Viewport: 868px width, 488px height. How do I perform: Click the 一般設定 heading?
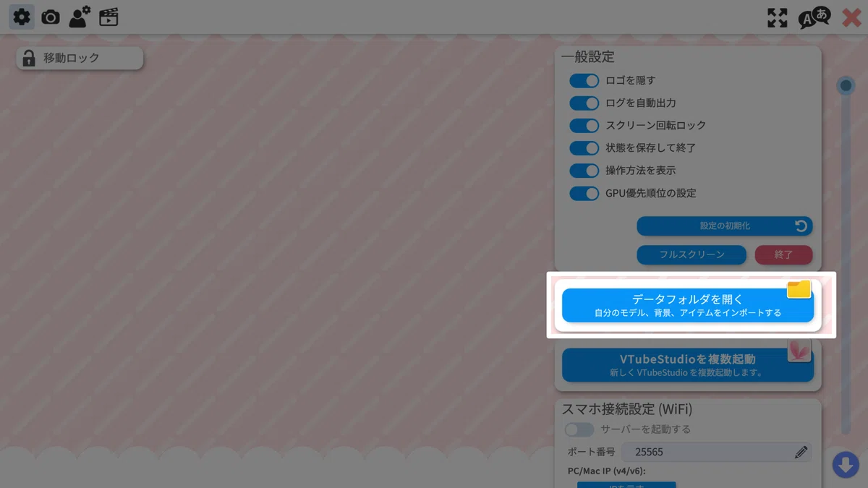(x=588, y=57)
